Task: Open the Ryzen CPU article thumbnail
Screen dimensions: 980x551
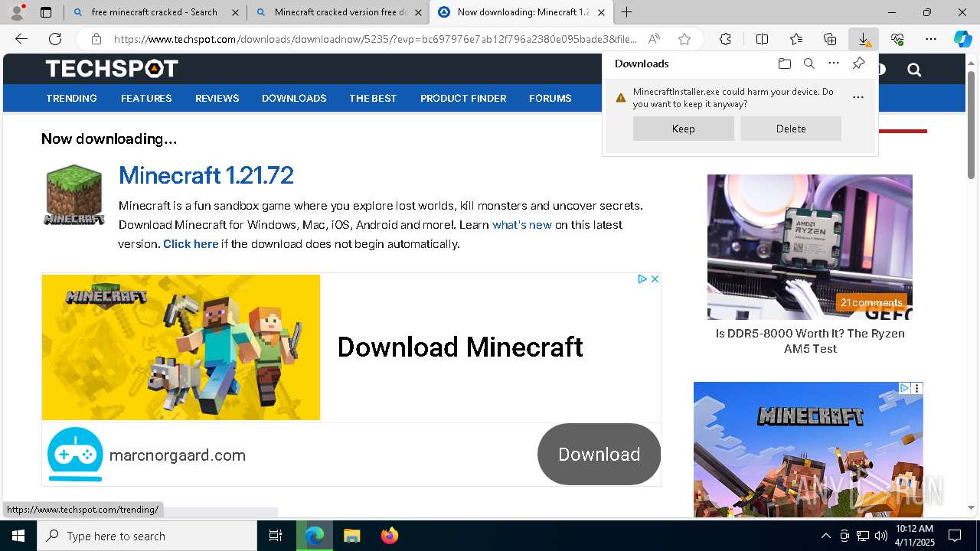Action: point(810,246)
